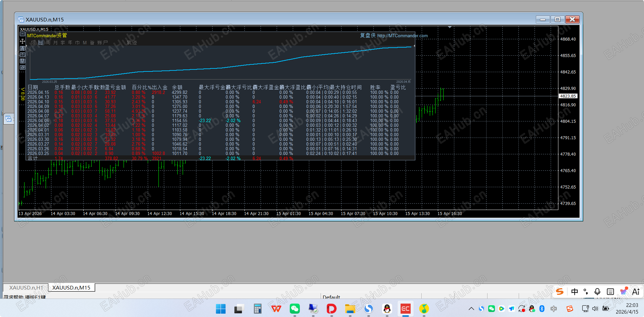Click the battery tray icon
644x317 pixels.
(x=606, y=309)
